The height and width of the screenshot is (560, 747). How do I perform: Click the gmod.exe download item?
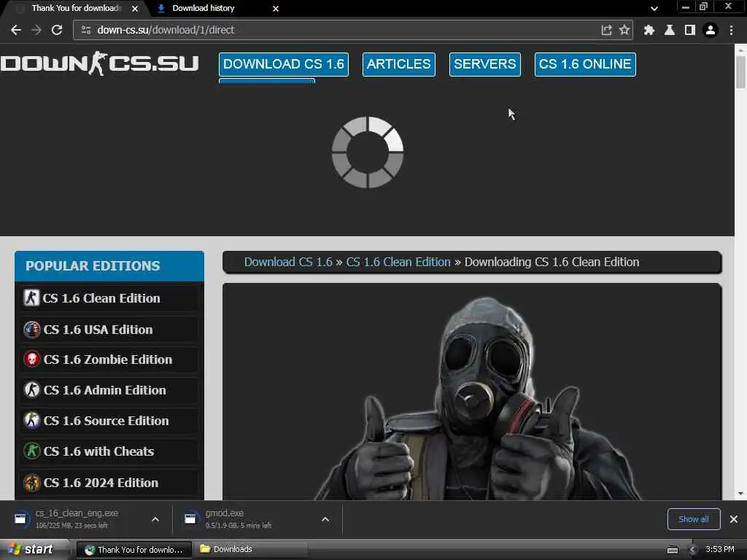(239, 519)
